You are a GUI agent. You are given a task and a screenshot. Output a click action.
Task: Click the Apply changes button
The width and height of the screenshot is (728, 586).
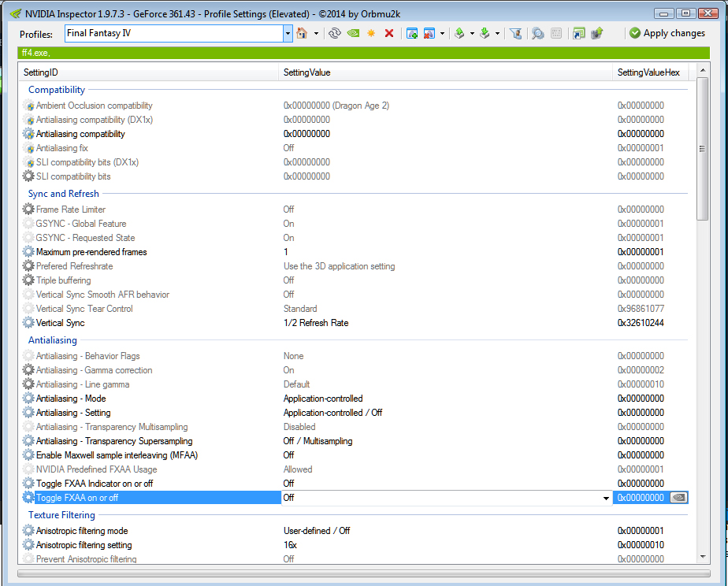667,33
